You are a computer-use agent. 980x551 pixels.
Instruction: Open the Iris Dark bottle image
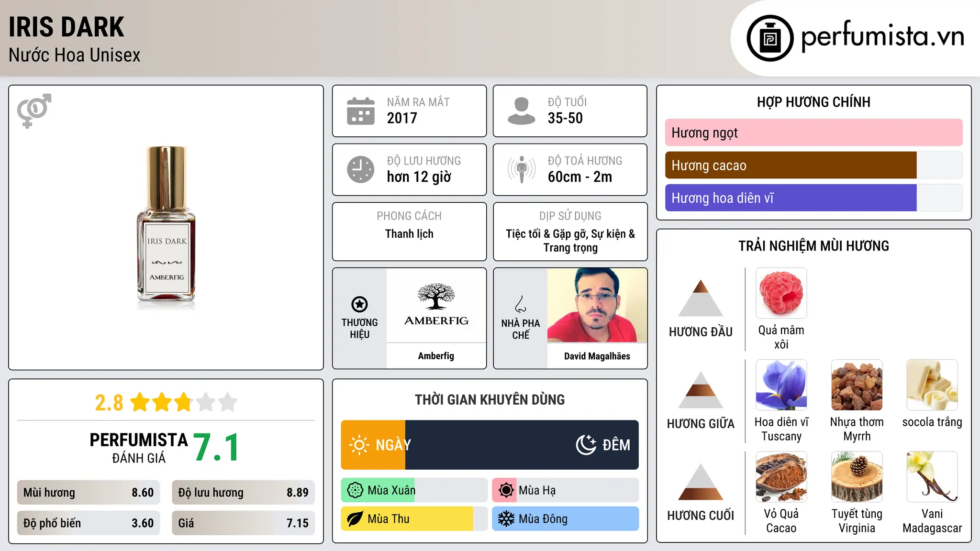(x=166, y=228)
